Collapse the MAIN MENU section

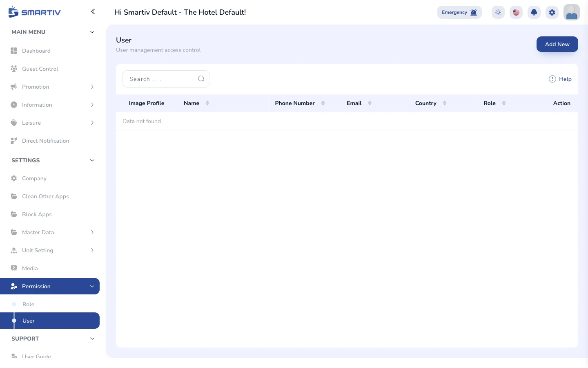92,32
